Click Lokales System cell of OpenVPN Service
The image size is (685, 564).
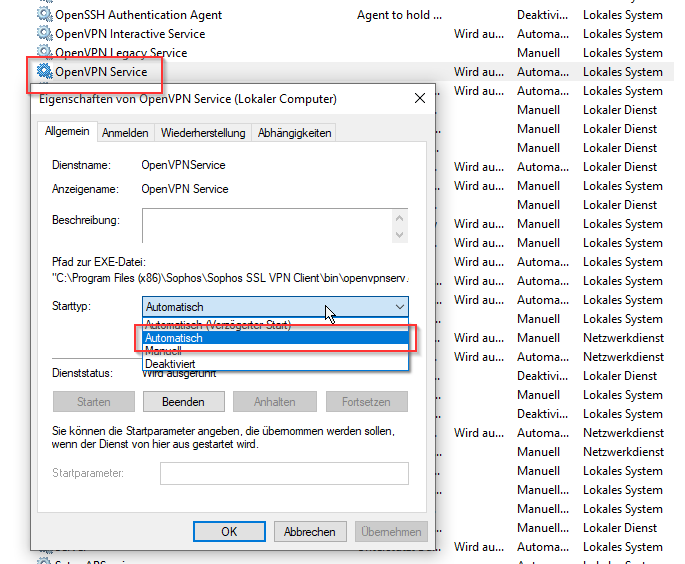point(623,72)
